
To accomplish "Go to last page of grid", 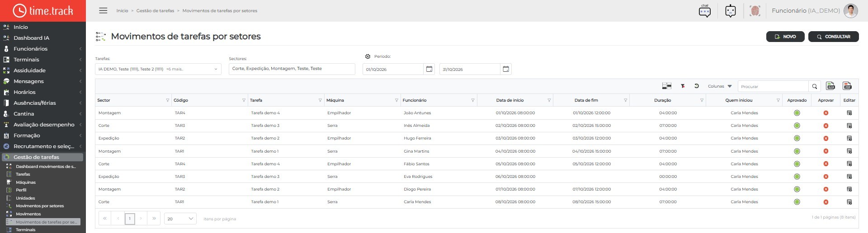I will 154,219.
